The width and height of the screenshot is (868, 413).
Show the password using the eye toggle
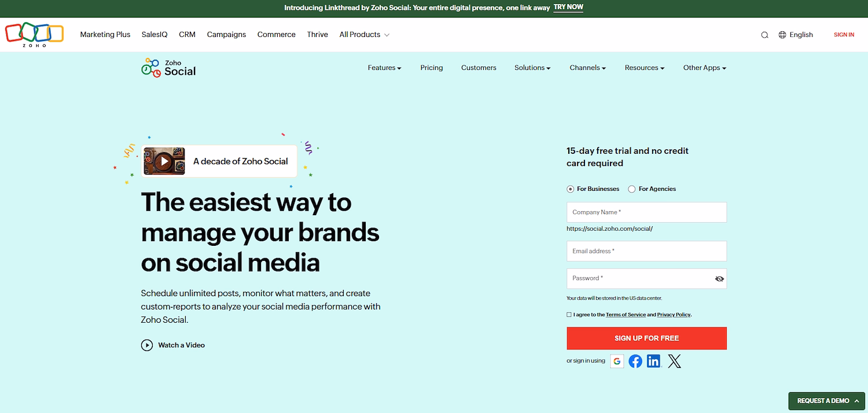(x=719, y=279)
